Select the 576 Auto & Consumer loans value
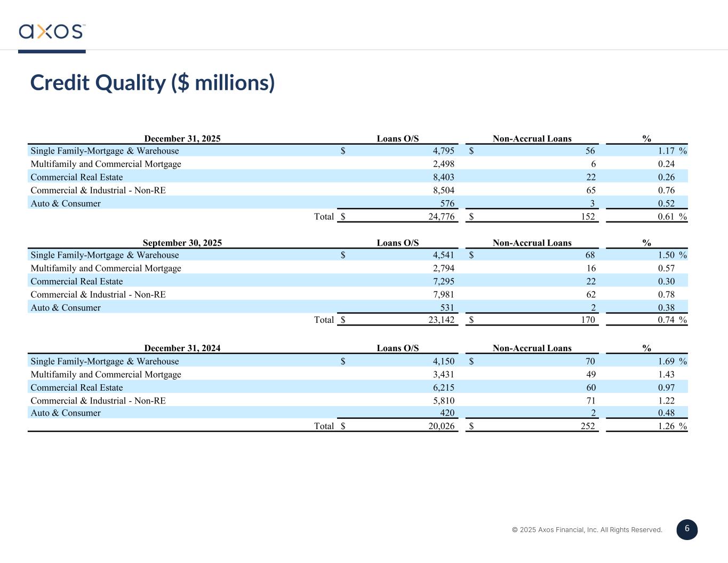This screenshot has height=563, width=728. pos(447,203)
